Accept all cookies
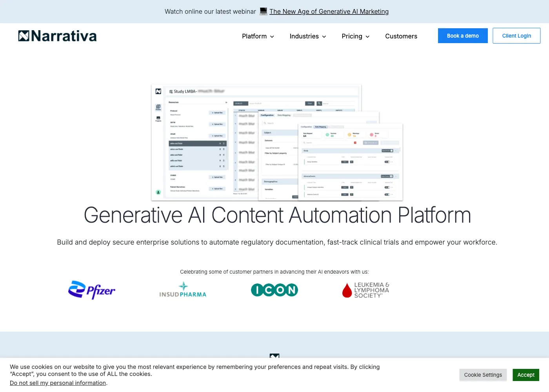Viewport: 549px width, 392px height. pos(526,375)
